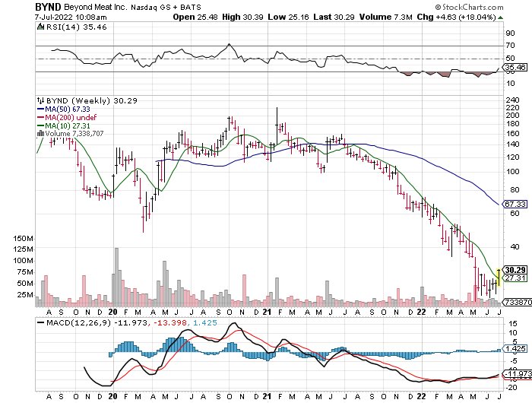Screen dimensions: 532x403
Task: Click the Volume 7.3M header value
Action: (386, 17)
